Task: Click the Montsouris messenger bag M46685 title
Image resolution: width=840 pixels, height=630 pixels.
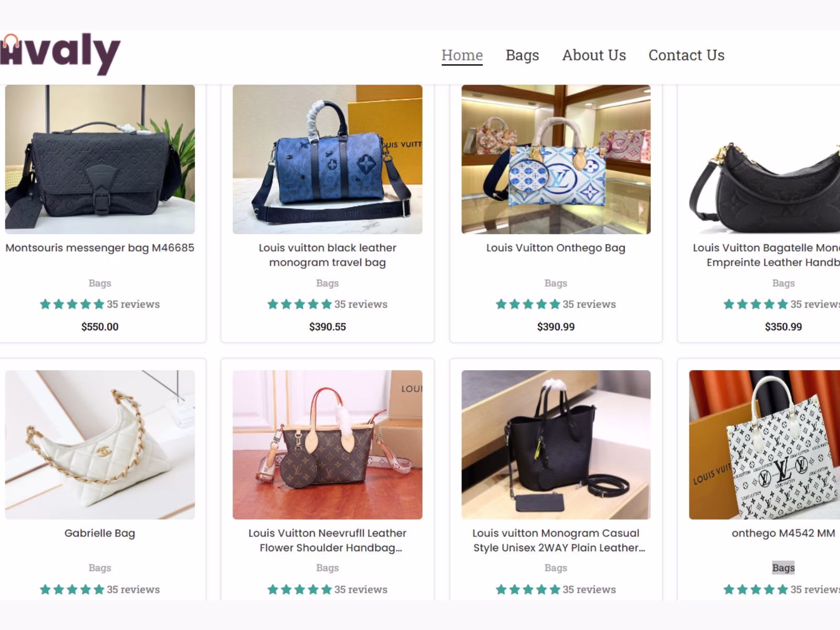Action: (x=100, y=248)
